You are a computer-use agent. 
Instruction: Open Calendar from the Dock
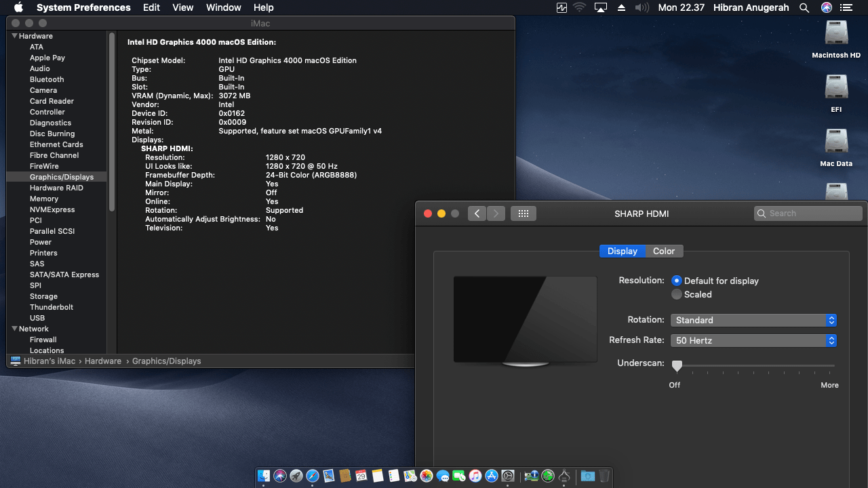361,476
